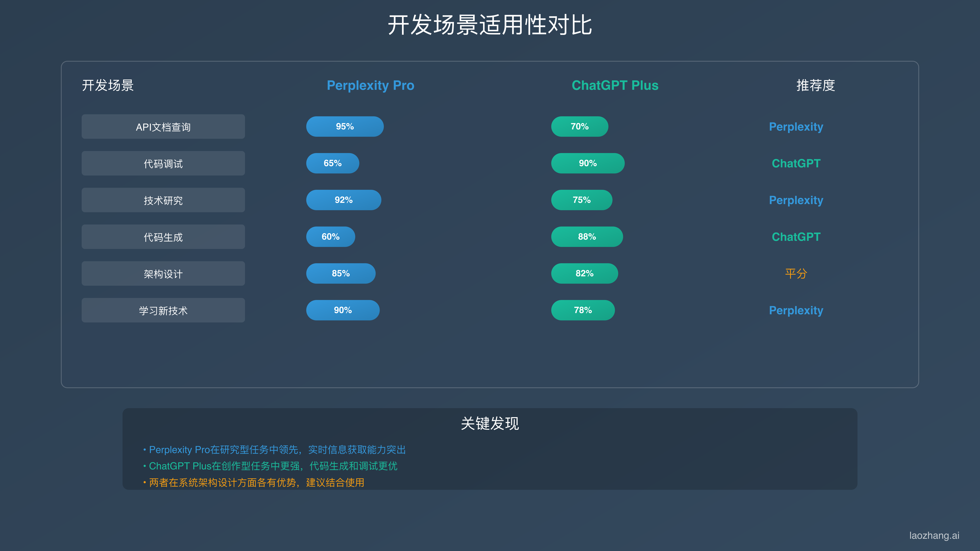Click the green 70% progress bar
The width and height of the screenshot is (980, 551).
pyautogui.click(x=580, y=127)
